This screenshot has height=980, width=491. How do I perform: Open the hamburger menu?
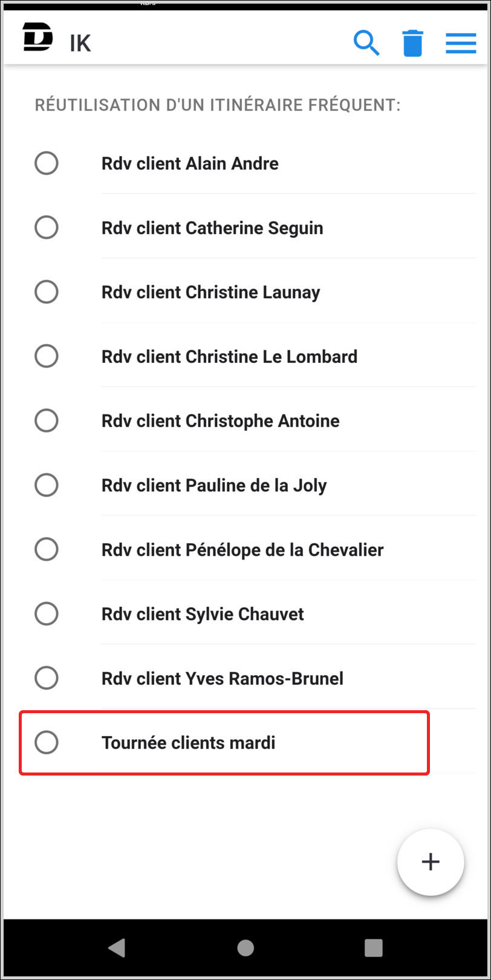[461, 44]
